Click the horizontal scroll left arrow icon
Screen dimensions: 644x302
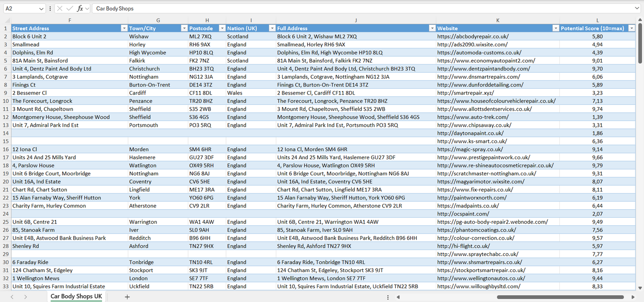pyautogui.click(x=398, y=297)
